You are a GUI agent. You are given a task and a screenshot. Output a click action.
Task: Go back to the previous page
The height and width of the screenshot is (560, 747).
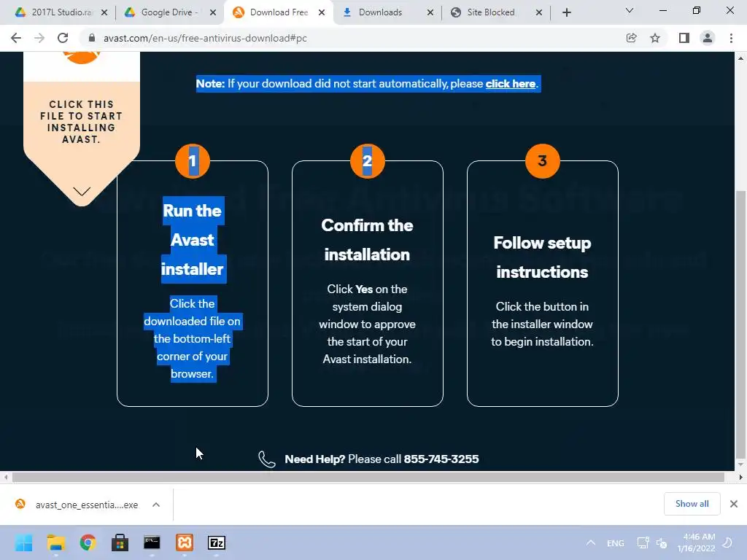click(16, 38)
